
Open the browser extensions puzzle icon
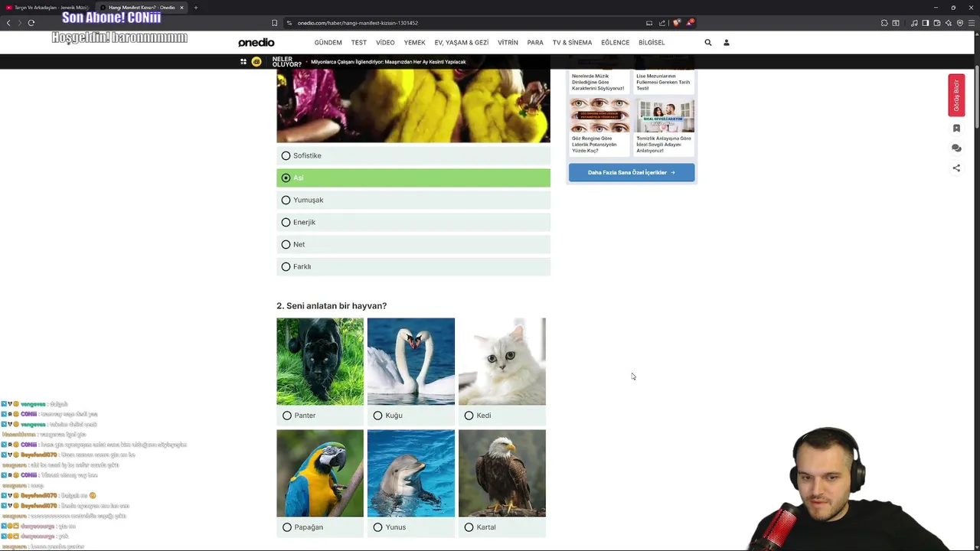coord(884,23)
